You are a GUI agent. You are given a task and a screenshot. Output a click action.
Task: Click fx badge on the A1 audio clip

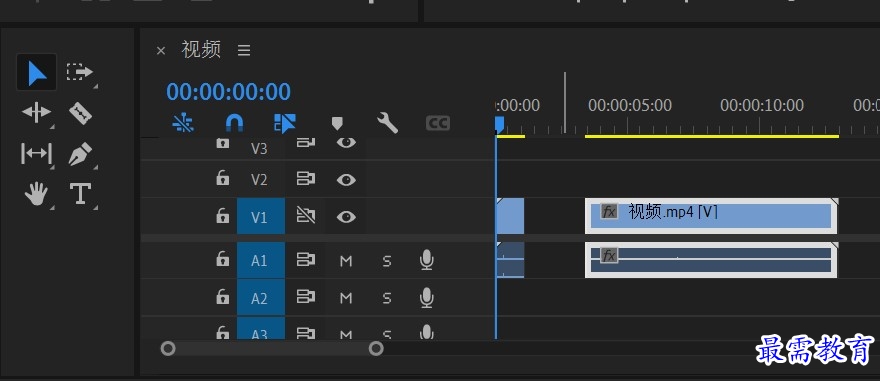tap(609, 256)
